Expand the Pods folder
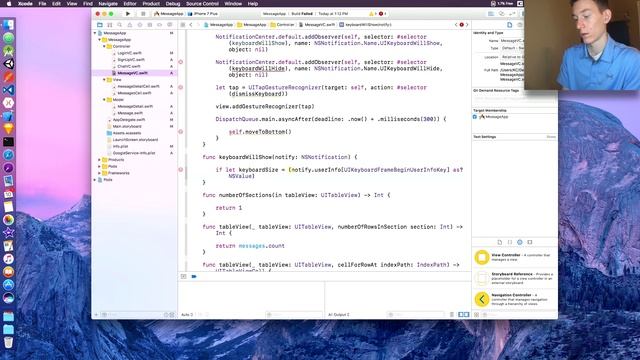 100,166
